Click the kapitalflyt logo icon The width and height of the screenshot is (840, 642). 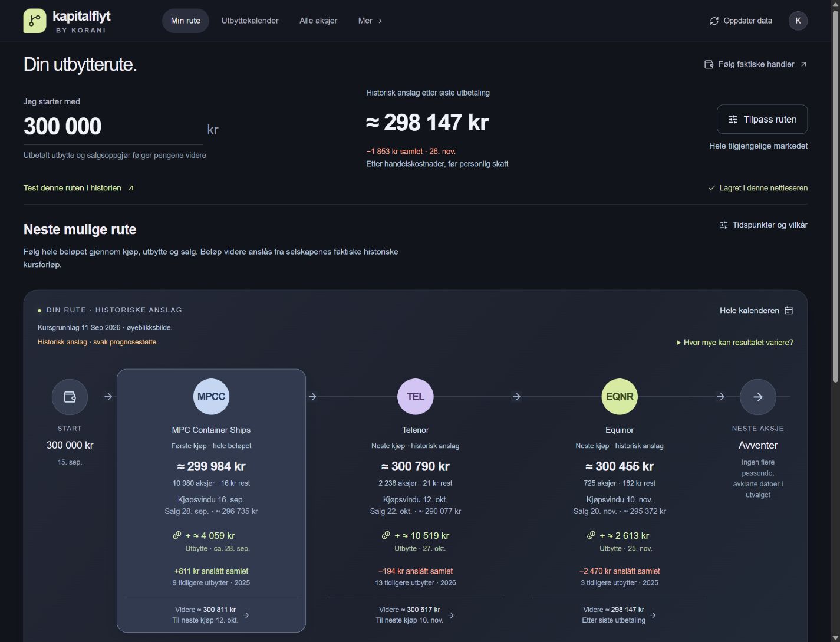coord(35,21)
